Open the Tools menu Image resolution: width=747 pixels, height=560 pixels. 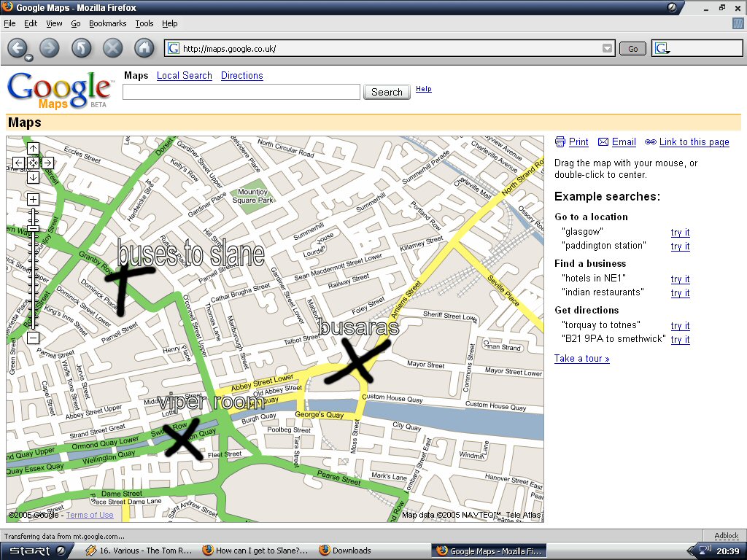coord(144,23)
